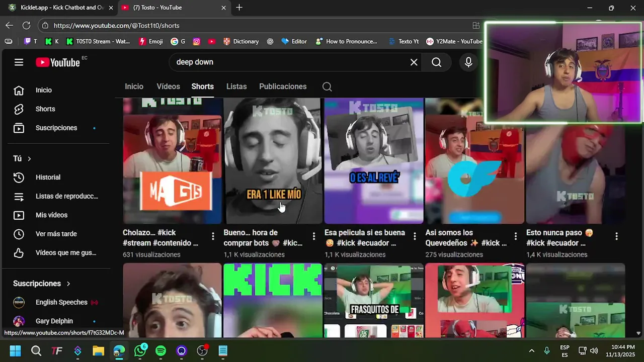
Task: Search within channel using the tab-bar magnifier
Action: (x=327, y=86)
